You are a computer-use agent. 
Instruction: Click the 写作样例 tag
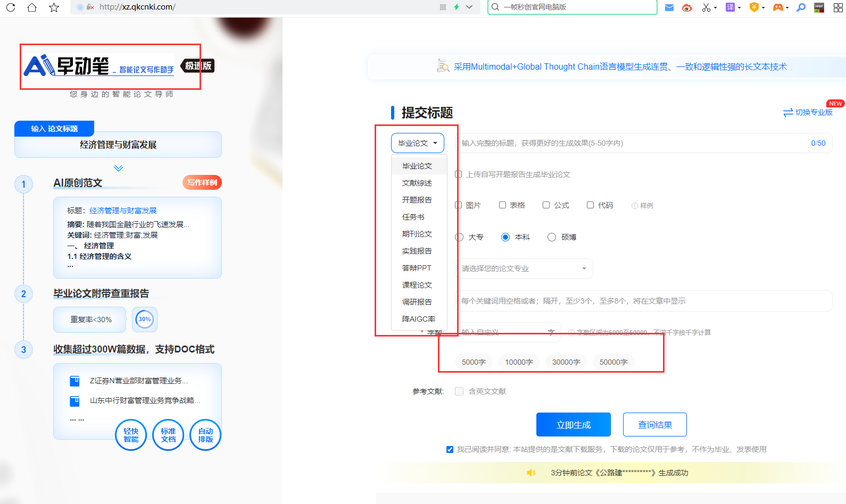202,182
